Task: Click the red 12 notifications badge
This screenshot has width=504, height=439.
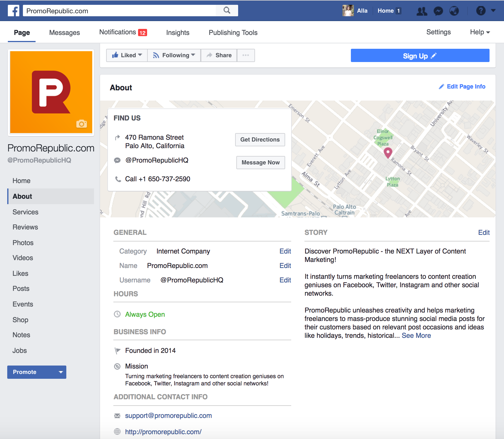Action: pyautogui.click(x=143, y=33)
